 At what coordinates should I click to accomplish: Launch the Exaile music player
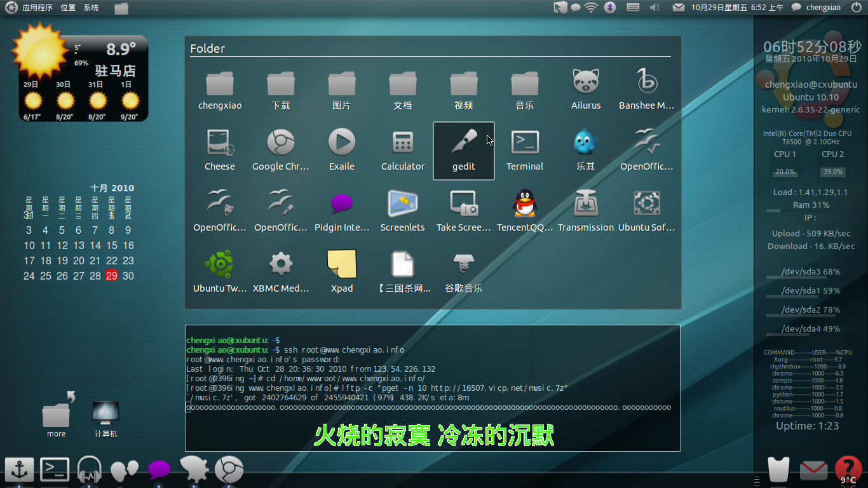click(342, 151)
